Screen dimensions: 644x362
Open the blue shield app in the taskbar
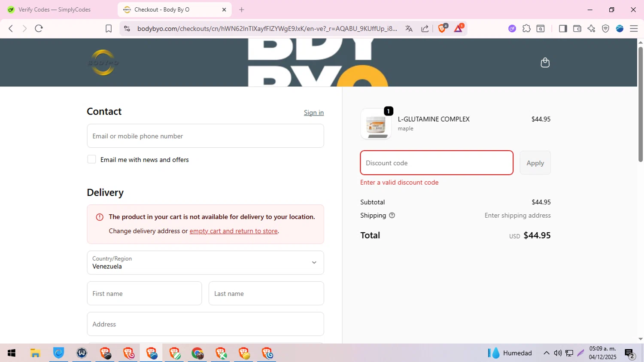tap(58, 353)
